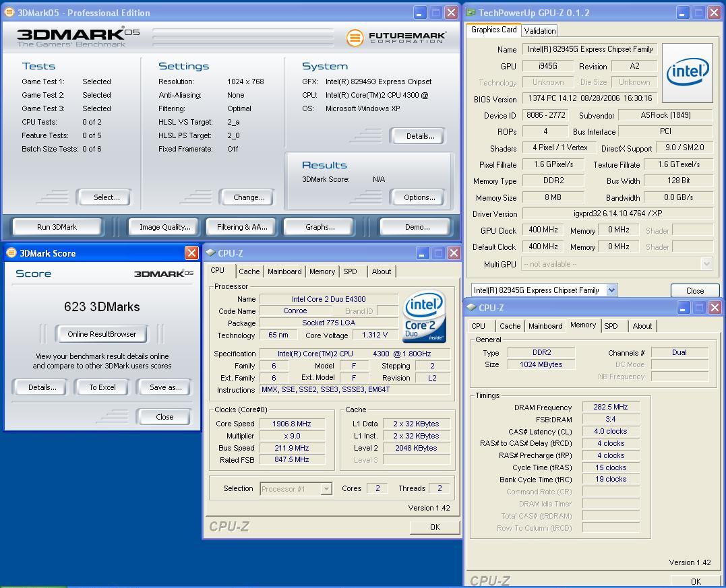Image resolution: width=726 pixels, height=588 pixels.
Task: Click the Core Speed 1906.8 MHz value
Action: pos(292,424)
